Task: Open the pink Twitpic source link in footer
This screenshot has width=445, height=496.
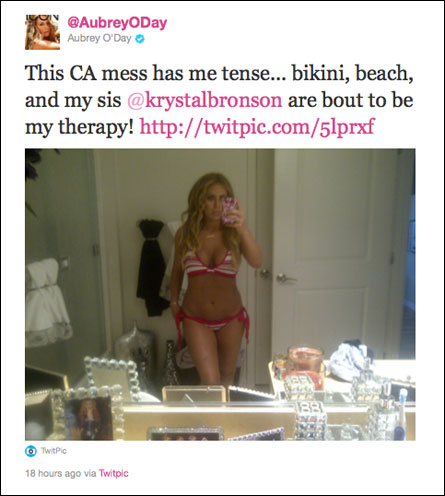Action: (x=114, y=473)
